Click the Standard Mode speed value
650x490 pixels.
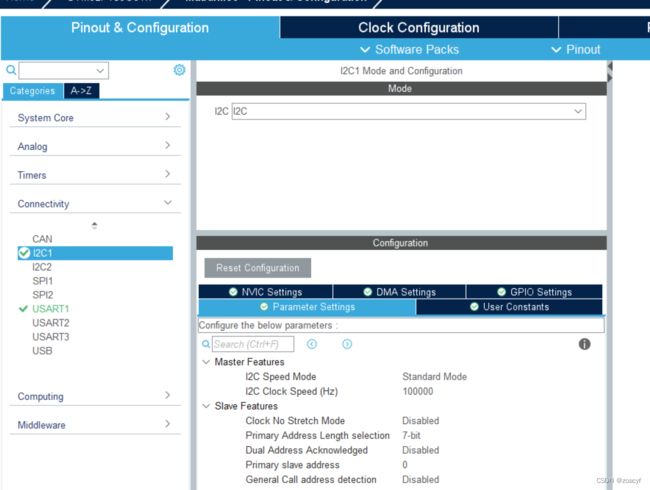point(434,376)
